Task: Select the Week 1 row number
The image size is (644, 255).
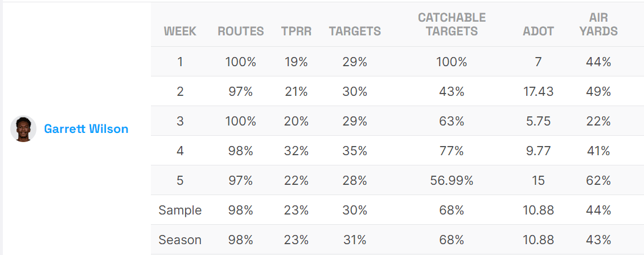Action: point(180,62)
